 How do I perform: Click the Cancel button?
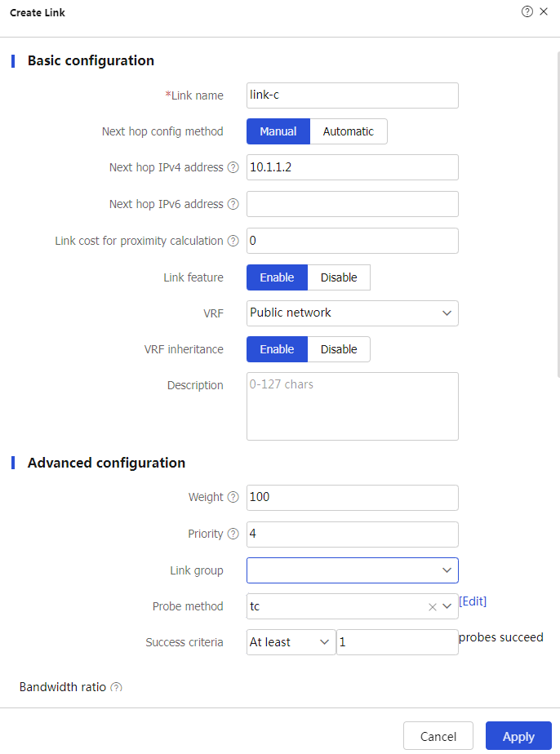click(438, 736)
